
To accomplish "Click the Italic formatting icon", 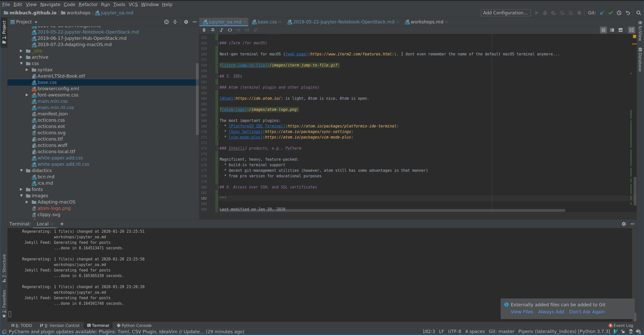I will coord(221,30).
